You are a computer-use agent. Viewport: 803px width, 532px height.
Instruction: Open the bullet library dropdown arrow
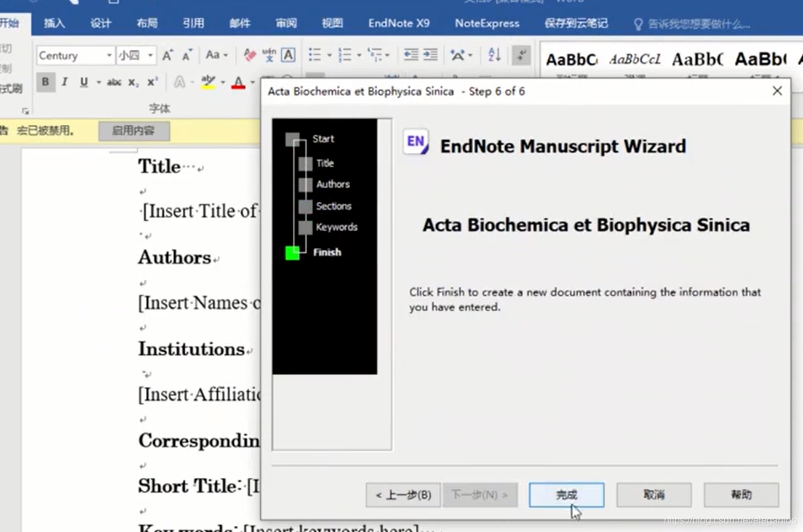click(x=329, y=55)
